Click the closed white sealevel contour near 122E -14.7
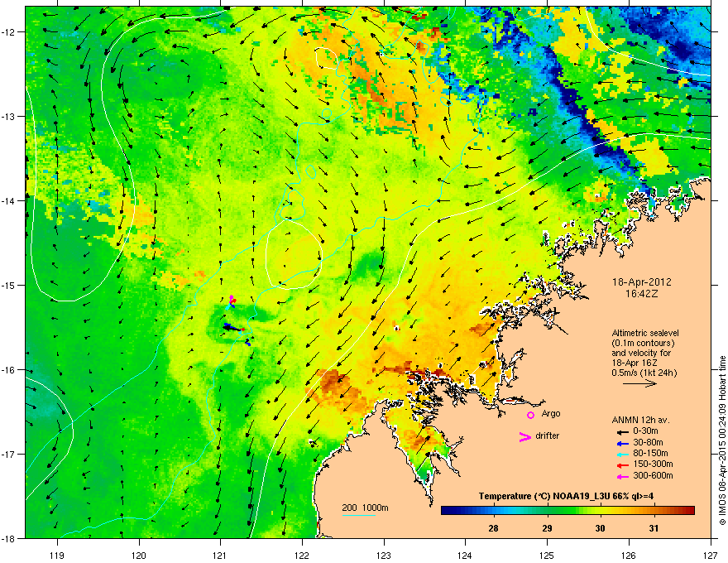 (294, 254)
